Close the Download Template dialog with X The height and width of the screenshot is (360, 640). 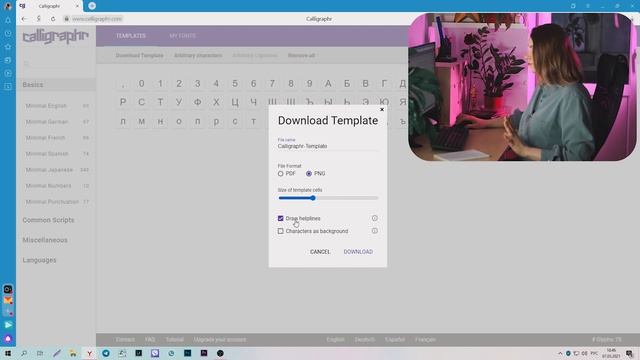click(382, 109)
